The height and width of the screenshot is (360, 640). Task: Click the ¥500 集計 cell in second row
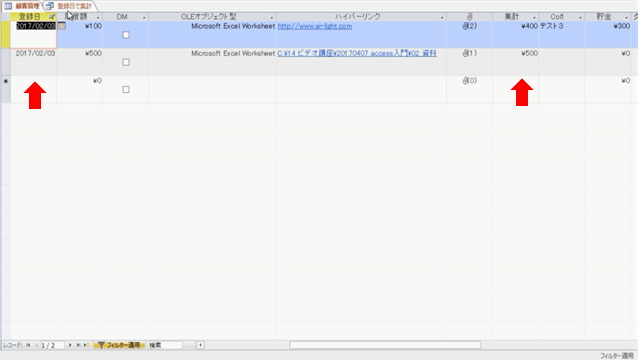point(516,62)
